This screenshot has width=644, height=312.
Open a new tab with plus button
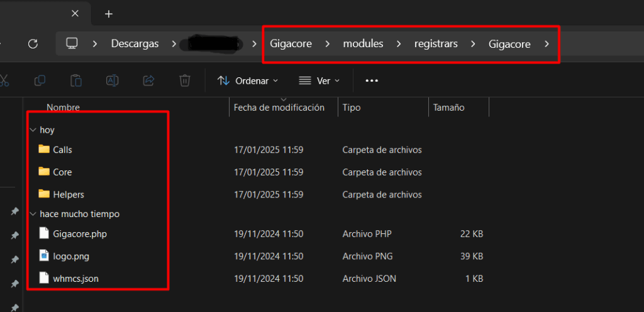109,14
